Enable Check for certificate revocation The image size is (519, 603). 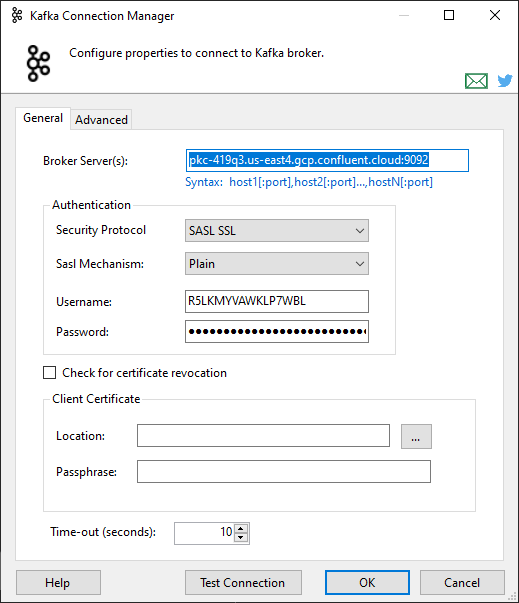tap(50, 373)
